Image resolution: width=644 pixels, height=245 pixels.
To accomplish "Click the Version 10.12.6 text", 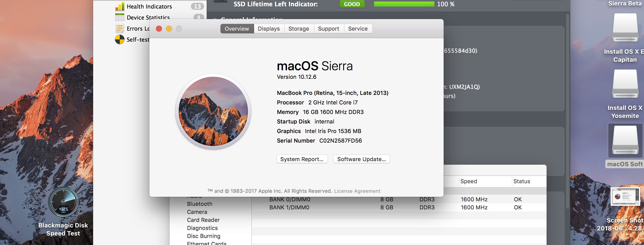I will tap(297, 77).
